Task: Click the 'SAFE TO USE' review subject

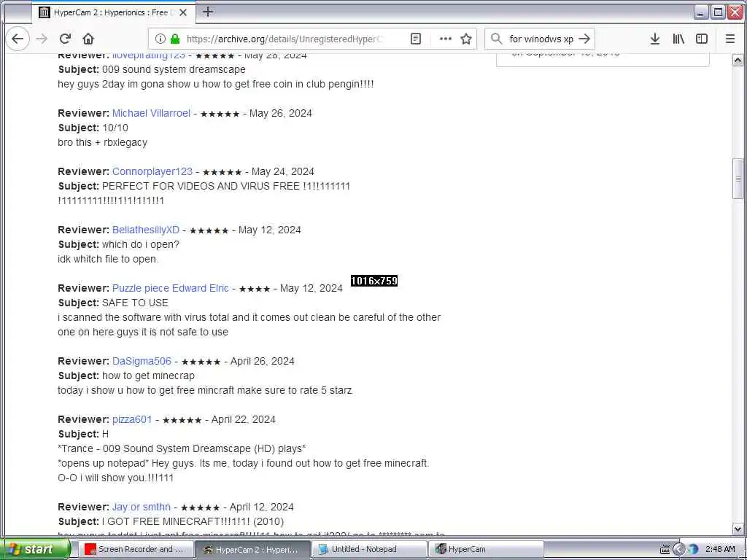Action: point(135,303)
